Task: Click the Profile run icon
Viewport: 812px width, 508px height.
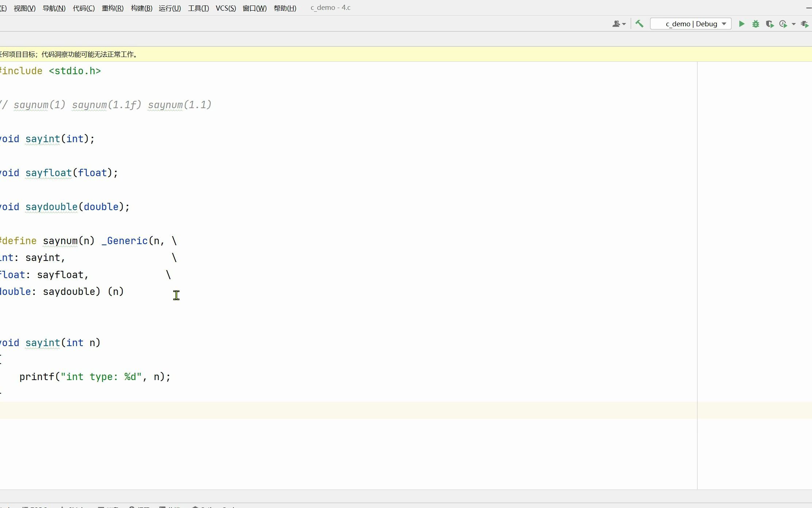Action: click(783, 24)
